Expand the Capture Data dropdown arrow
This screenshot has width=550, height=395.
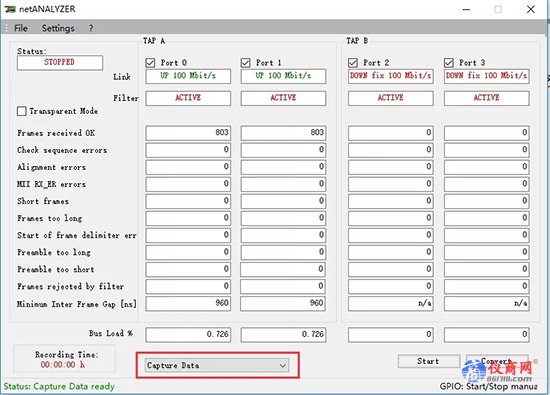pos(283,366)
